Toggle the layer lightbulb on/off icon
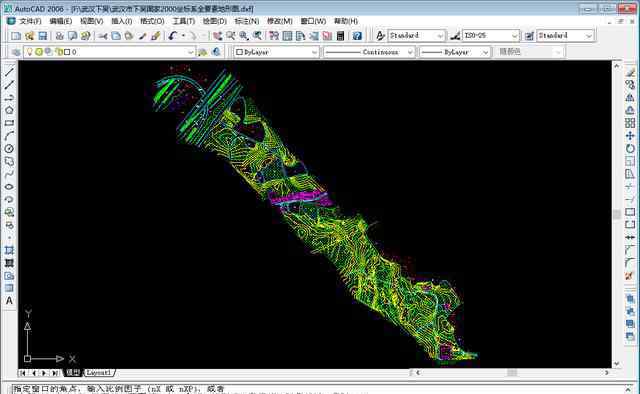Image resolution: width=640 pixels, height=394 pixels. click(x=29, y=52)
